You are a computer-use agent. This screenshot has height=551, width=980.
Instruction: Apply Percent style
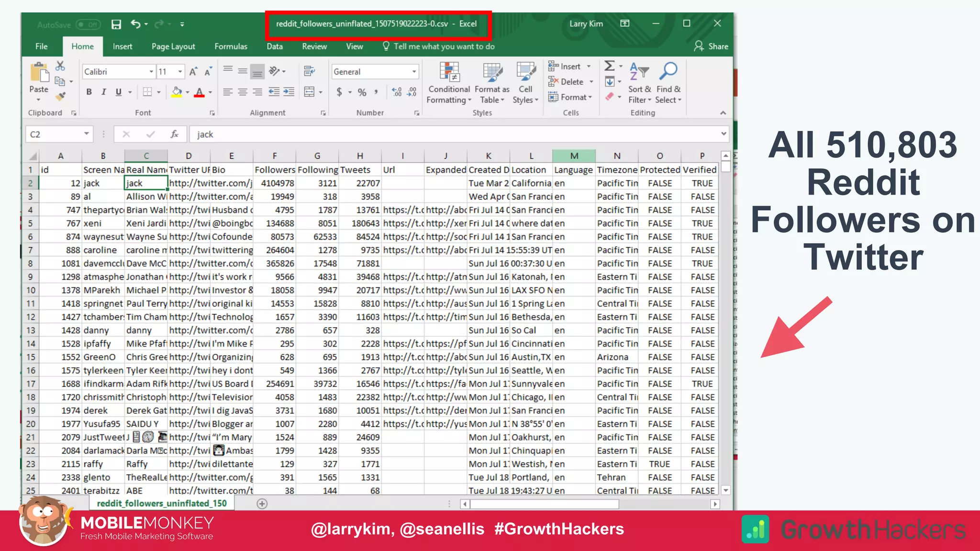pyautogui.click(x=362, y=92)
